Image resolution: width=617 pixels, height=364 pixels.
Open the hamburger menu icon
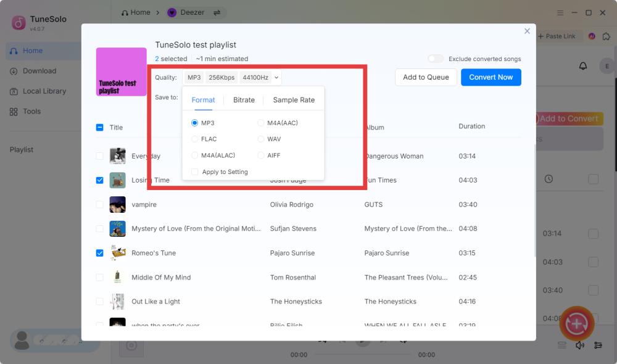(x=560, y=12)
